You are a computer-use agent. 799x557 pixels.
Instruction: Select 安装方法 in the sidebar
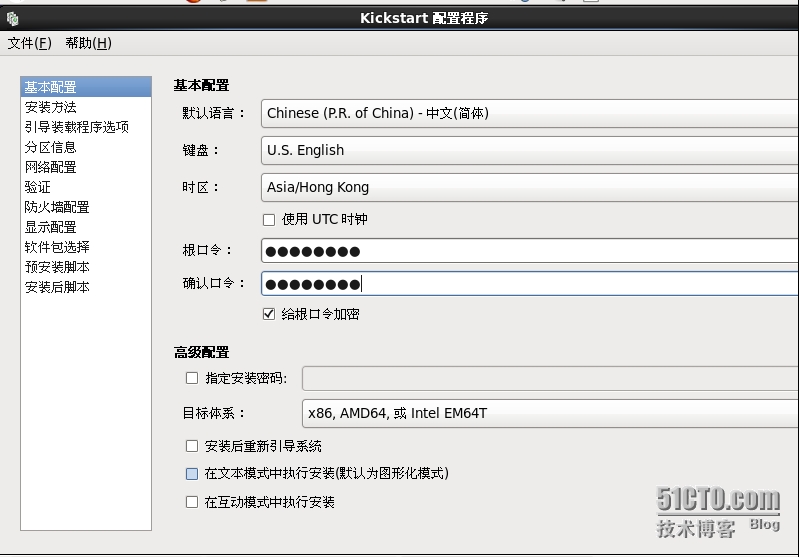(x=86, y=107)
